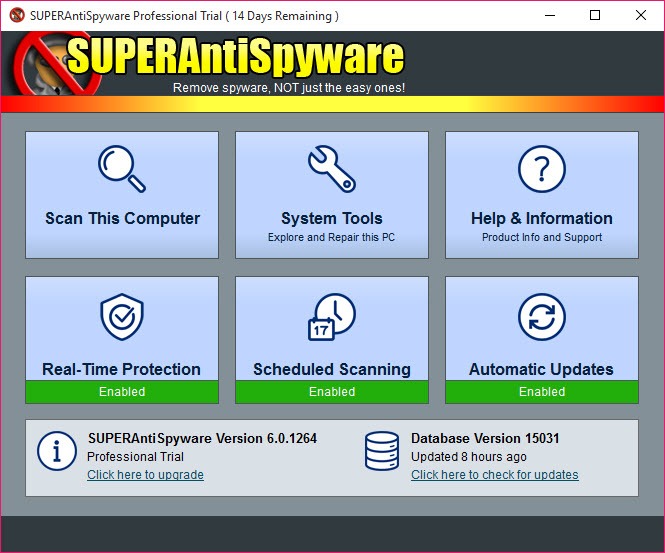Click the 'Click here to upgrade' link
This screenshot has height=553, width=665.
point(145,475)
